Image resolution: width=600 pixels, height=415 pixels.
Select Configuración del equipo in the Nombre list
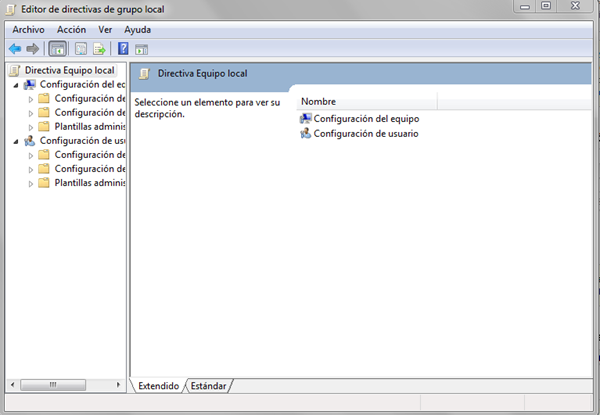366,119
